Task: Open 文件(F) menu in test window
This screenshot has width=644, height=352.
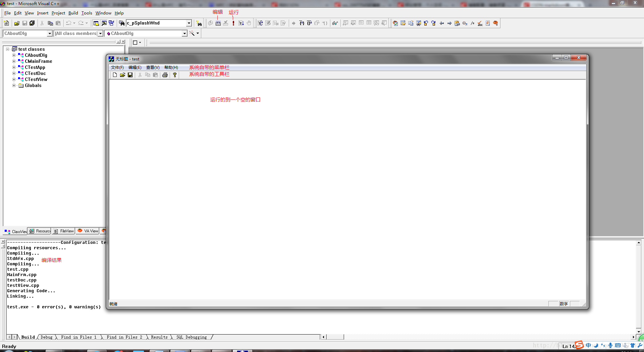Action: click(x=117, y=68)
